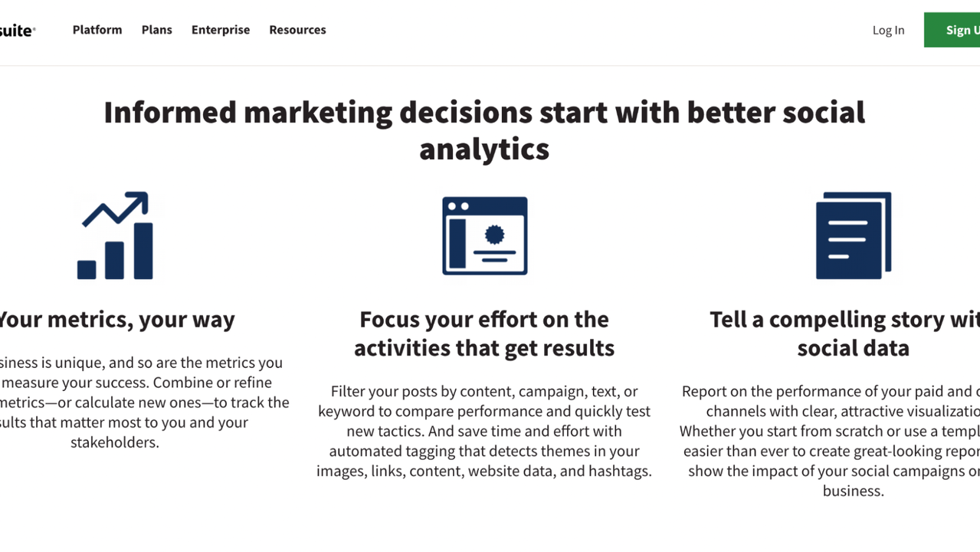This screenshot has height=552, width=980.
Task: Click "Tell a compelling story" heading
Action: point(844,333)
